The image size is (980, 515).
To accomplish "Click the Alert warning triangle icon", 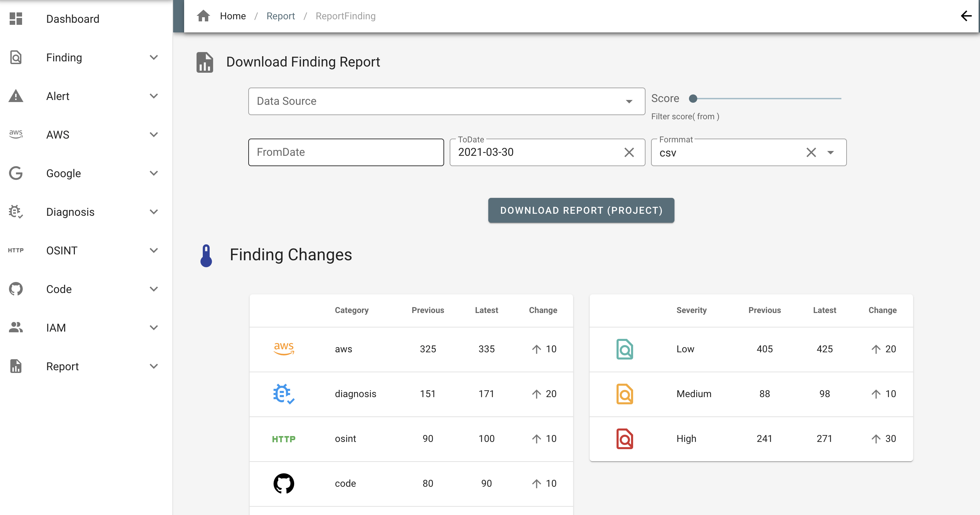I will (x=16, y=96).
